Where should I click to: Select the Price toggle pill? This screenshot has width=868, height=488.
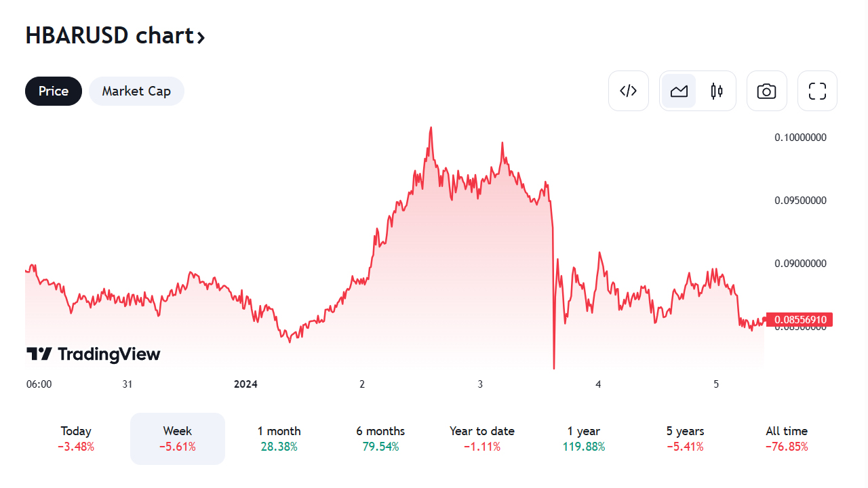click(x=54, y=91)
